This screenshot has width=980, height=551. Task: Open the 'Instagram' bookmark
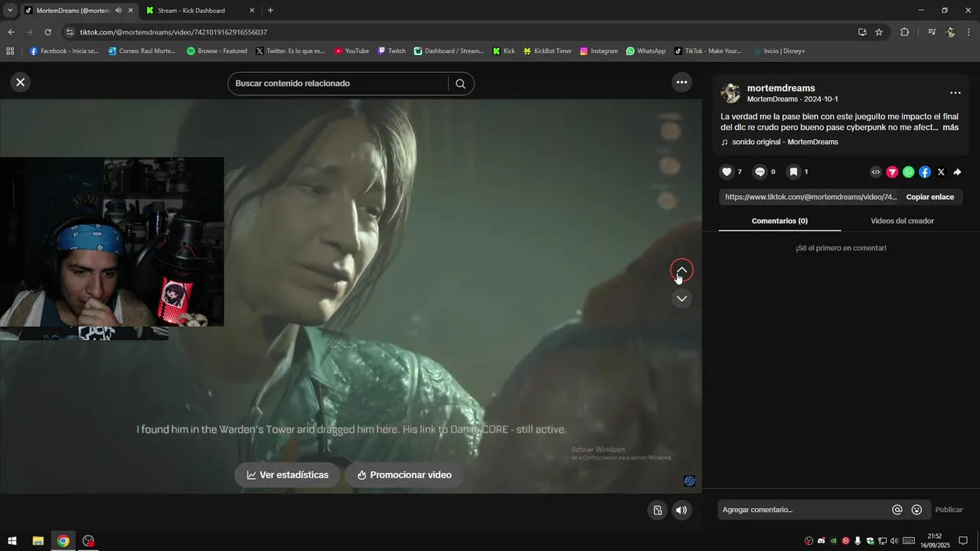599,51
